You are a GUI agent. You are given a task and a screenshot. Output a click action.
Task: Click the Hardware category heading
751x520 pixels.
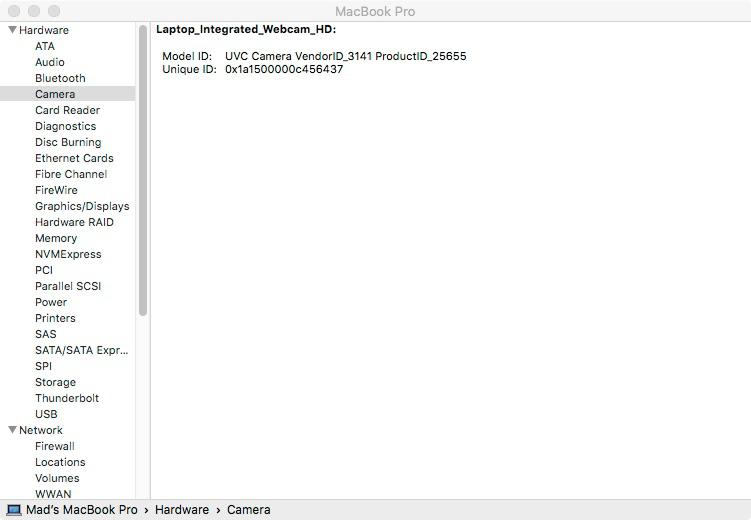(44, 30)
